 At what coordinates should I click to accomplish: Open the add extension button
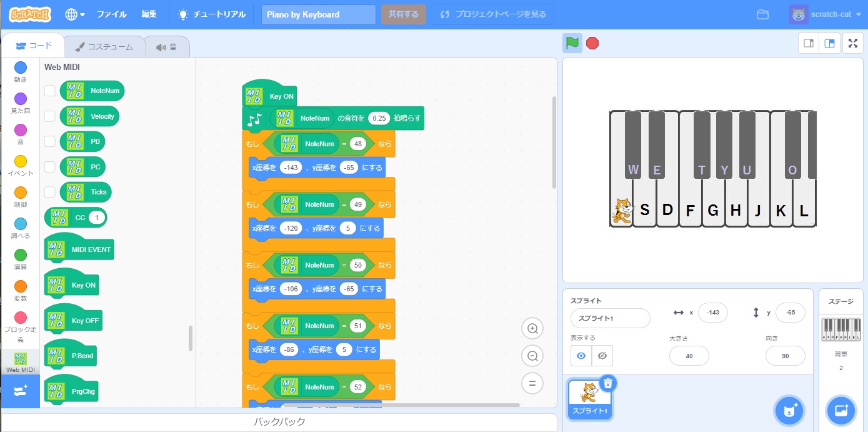pos(20,391)
